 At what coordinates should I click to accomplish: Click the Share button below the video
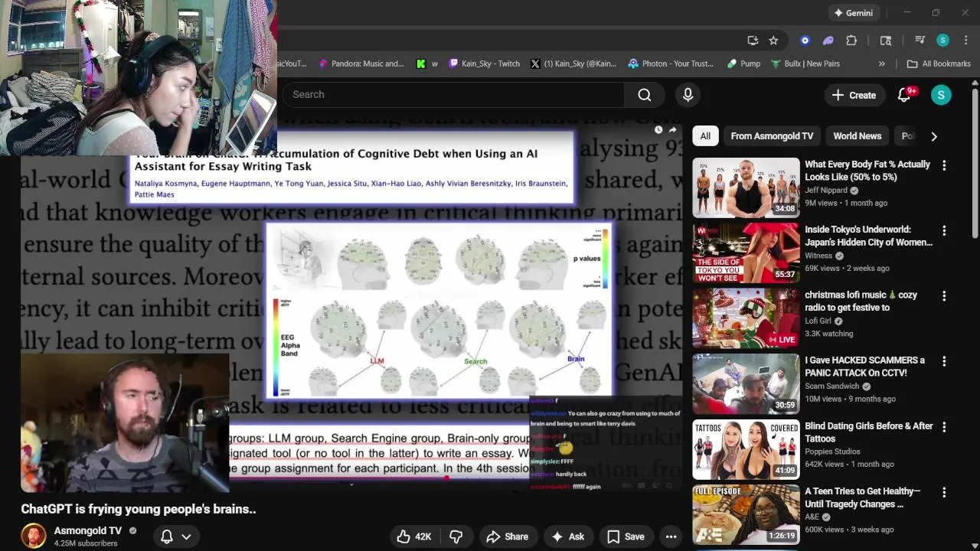point(507,536)
